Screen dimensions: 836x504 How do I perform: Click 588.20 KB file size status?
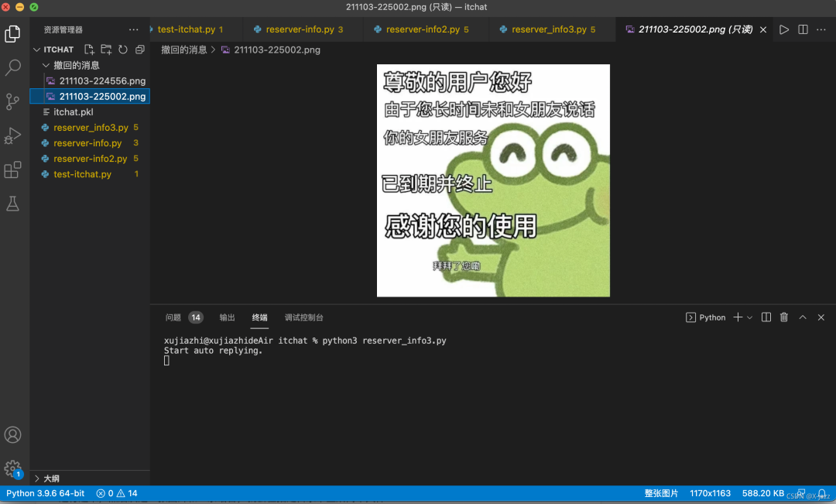click(x=763, y=493)
